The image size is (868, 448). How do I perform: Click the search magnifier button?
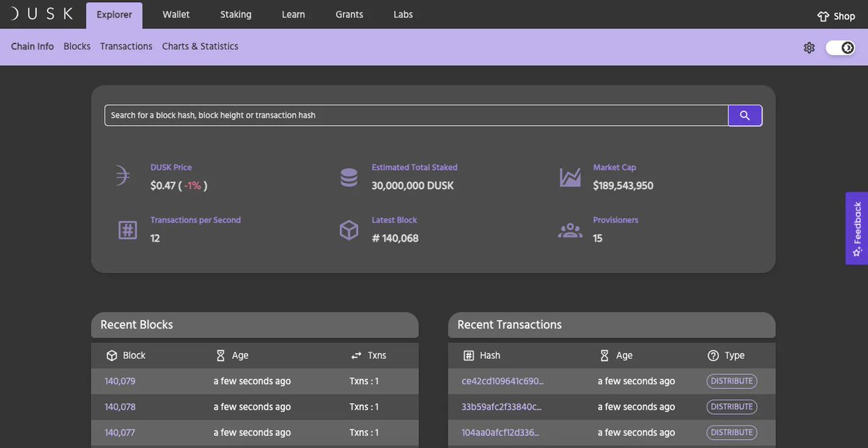coord(745,115)
